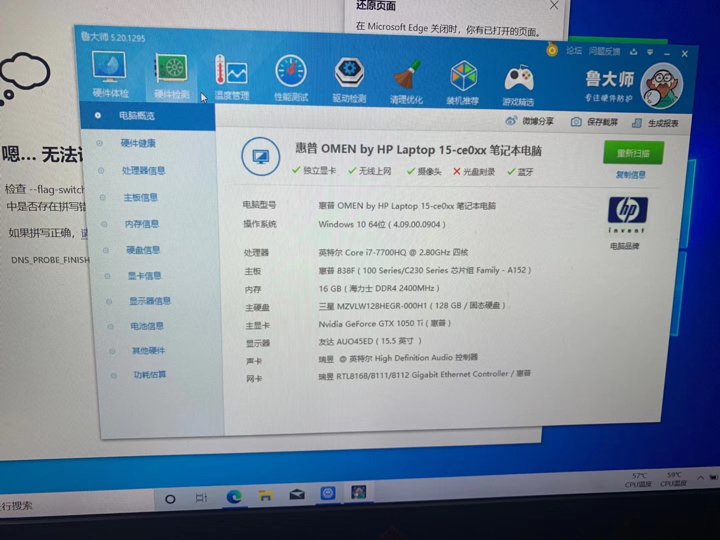
Task: Click the High Definition Audio sound card value
Action: coord(398,358)
